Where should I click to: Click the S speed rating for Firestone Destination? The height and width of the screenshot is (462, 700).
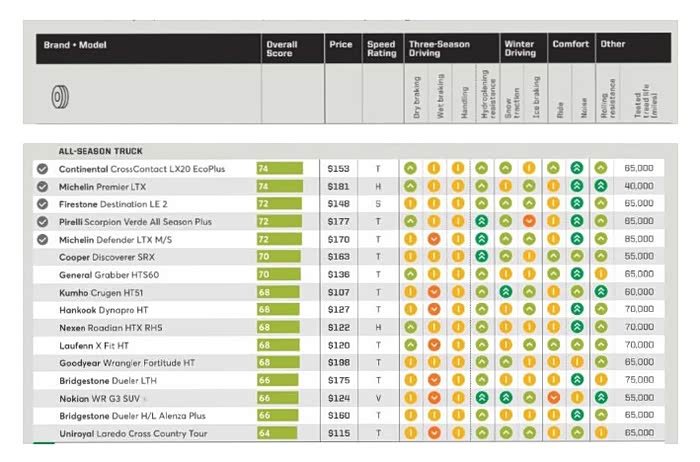pos(378,204)
